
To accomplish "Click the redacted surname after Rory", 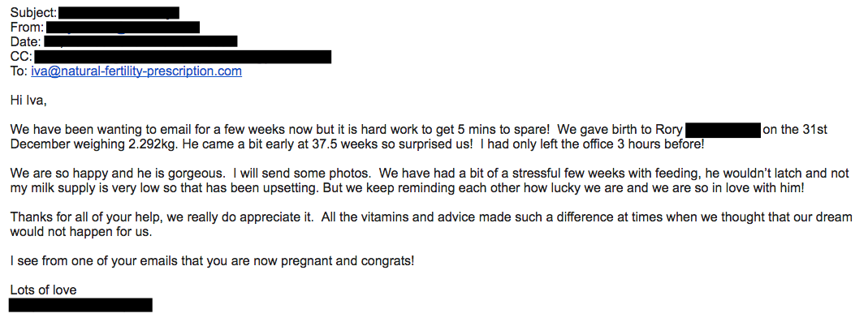I will pos(723,131).
